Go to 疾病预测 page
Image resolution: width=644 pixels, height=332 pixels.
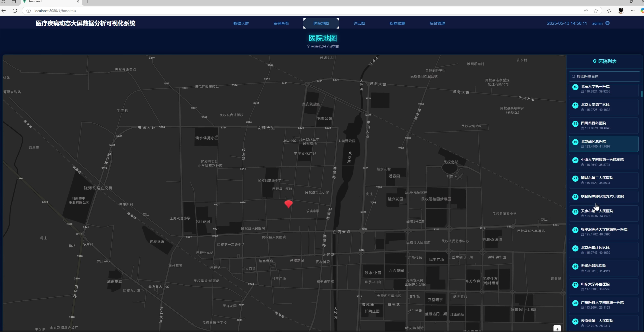point(397,23)
